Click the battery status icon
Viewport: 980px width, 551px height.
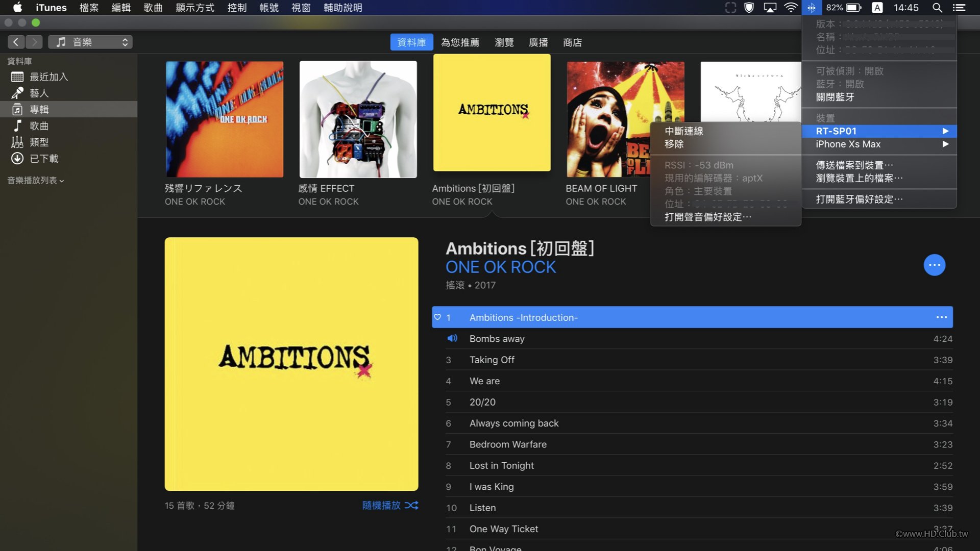[x=854, y=7]
